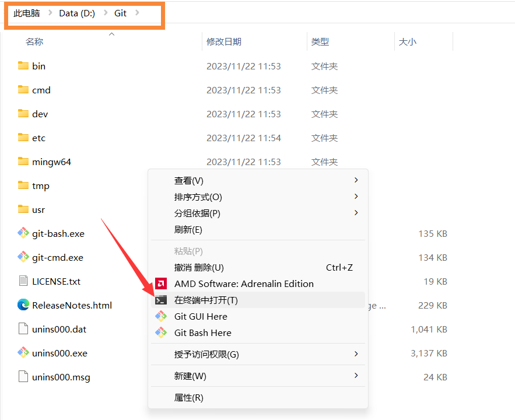The image size is (515, 420).
Task: Select the file name git-bash.exe
Action: coord(58,233)
